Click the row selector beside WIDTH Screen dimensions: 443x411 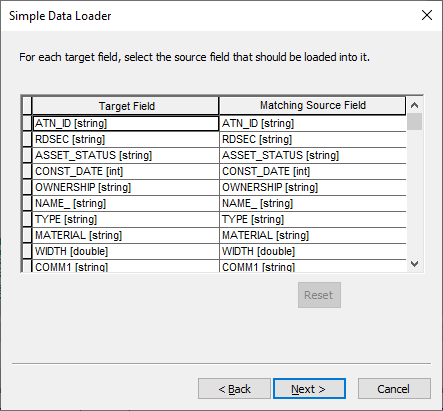click(x=27, y=251)
